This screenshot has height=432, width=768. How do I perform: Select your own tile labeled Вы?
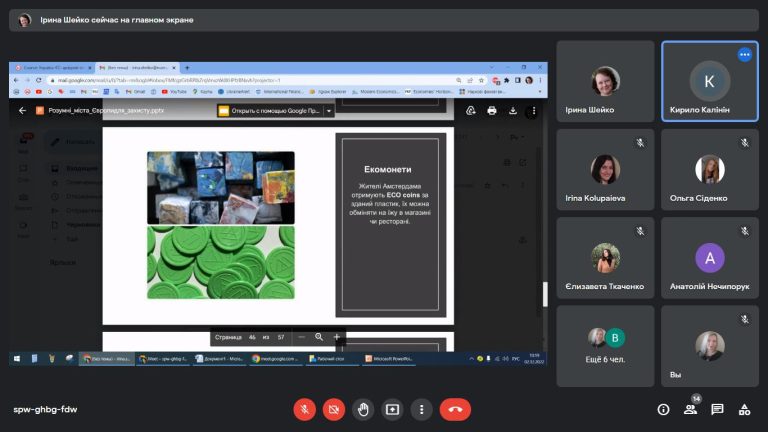coord(710,346)
